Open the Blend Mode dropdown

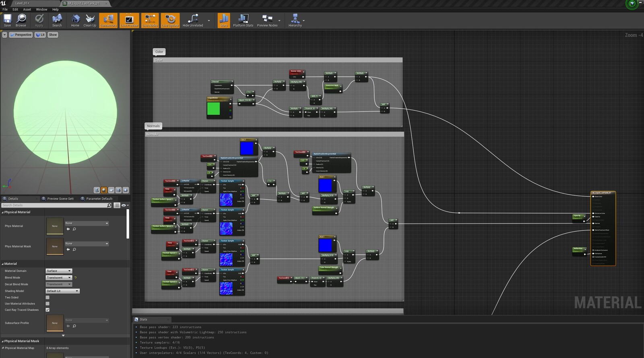click(59, 278)
